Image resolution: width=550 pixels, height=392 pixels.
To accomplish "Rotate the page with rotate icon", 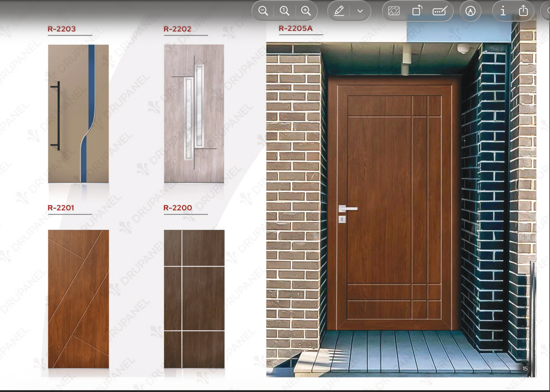I will 417,11.
